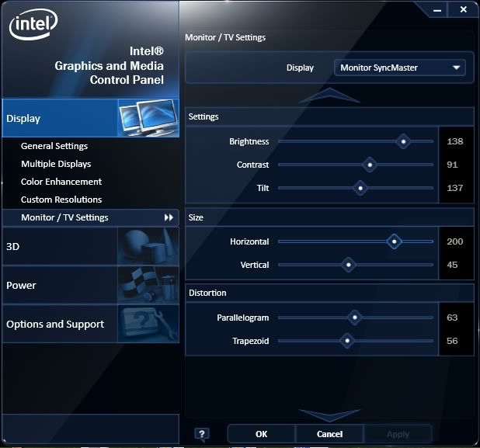Screen dimensions: 480x448
Task: Click the Tilt slider handle
Action: click(x=360, y=188)
